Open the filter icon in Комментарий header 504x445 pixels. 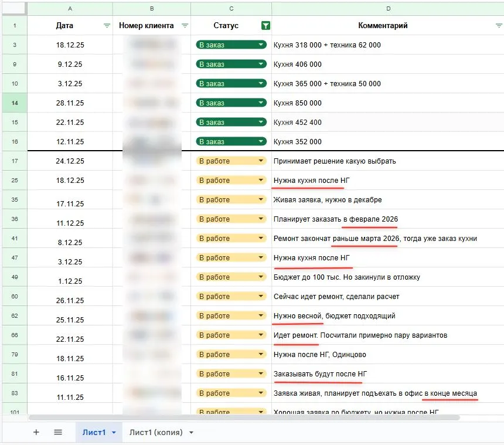(x=498, y=26)
